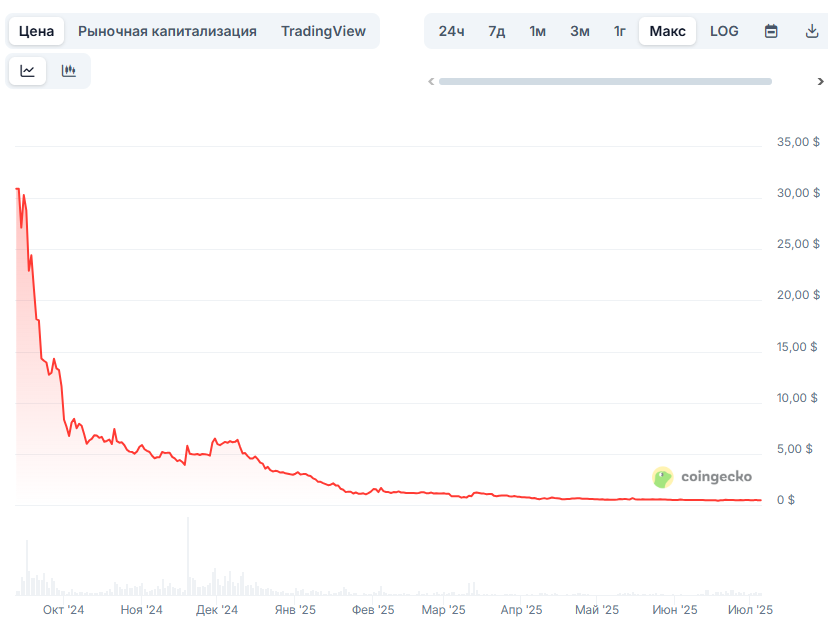The width and height of the screenshot is (834, 628).
Task: Click the left arrow of the range scroller
Action: [x=431, y=81]
